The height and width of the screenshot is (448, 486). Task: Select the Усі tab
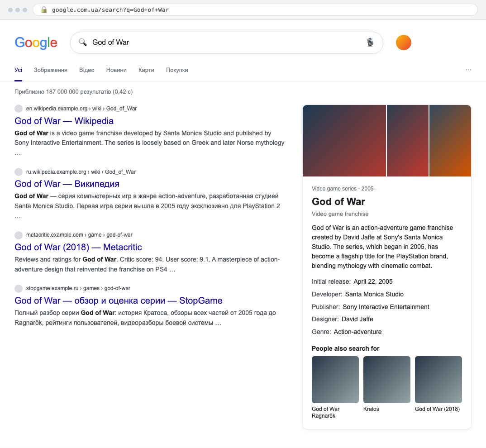click(18, 70)
